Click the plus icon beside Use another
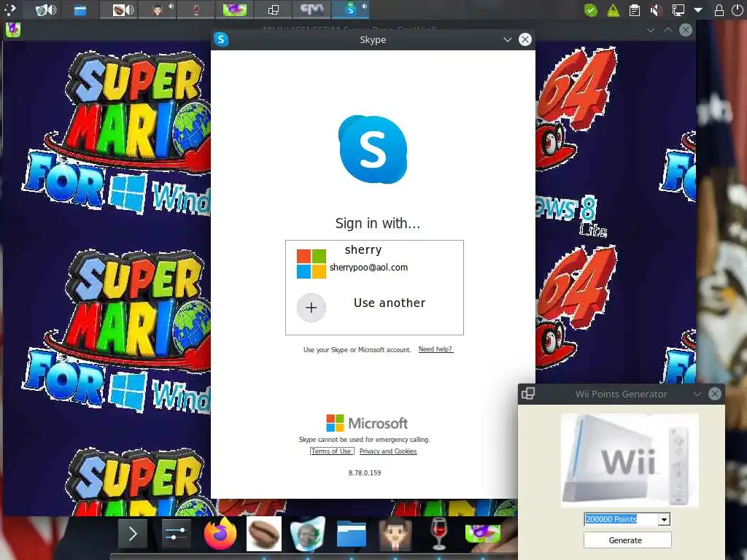This screenshot has height=560, width=747. tap(311, 308)
